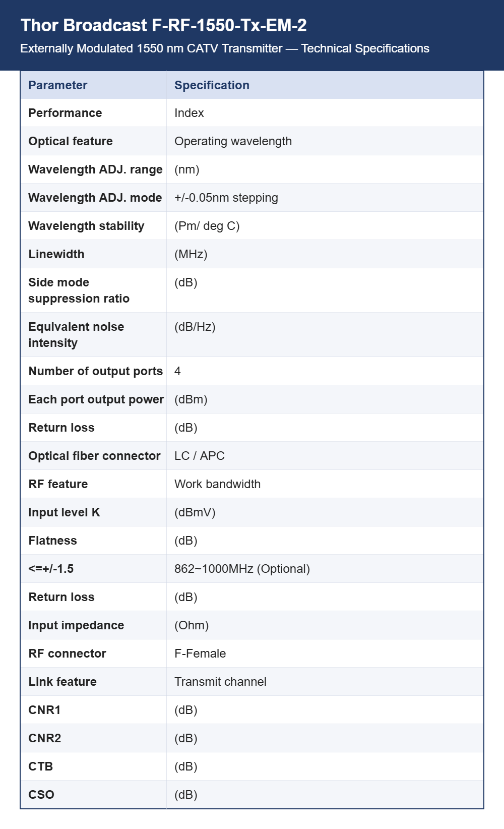Click the Wavelength ADJ. range row label

click(x=95, y=169)
